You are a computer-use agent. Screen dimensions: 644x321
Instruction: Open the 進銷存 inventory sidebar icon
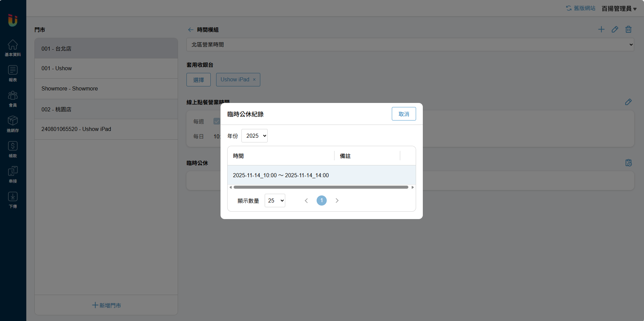click(13, 124)
